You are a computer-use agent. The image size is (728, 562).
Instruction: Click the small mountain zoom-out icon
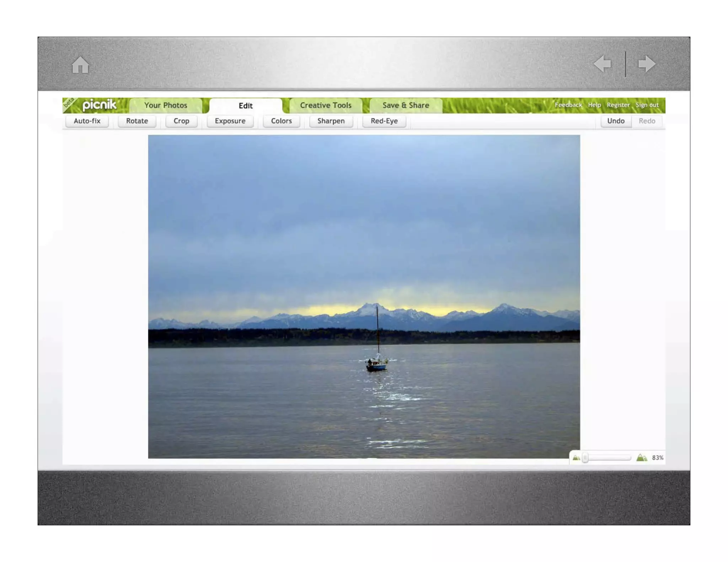point(576,458)
